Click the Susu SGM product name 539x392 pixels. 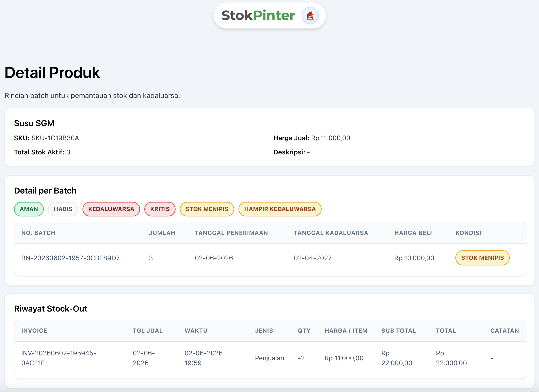(x=34, y=123)
